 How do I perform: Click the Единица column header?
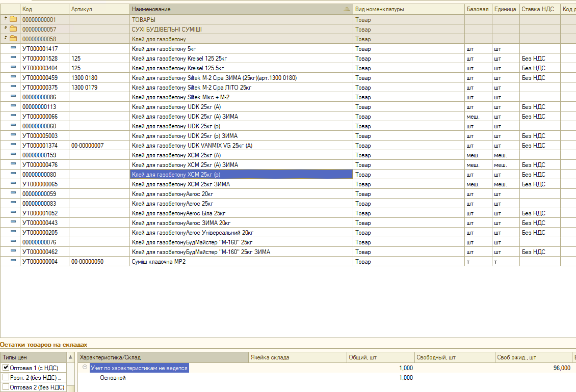506,9
